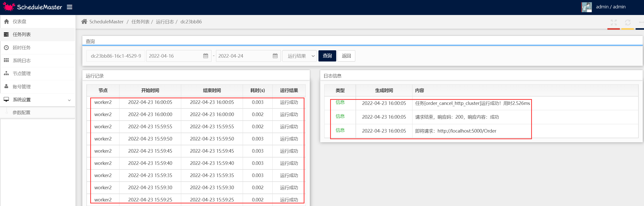644x206 pixels.
Task: Click log entry 任务[order_cancel_http_cluster]运行成功
Action: click(x=481, y=103)
